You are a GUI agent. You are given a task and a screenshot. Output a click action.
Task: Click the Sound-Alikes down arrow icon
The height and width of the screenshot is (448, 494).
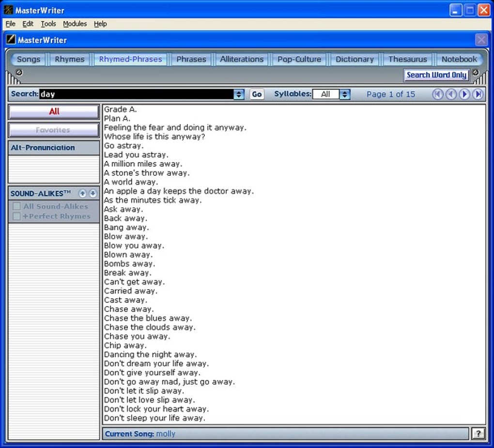tap(93, 193)
